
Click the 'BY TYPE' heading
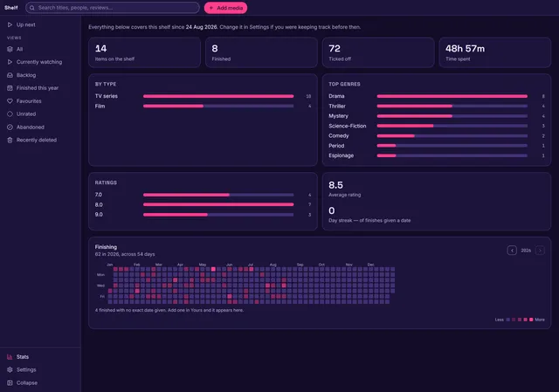106,84
